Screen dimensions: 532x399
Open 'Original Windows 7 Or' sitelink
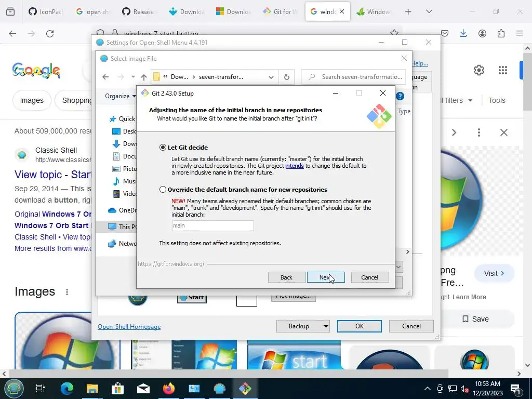pyautogui.click(x=53, y=214)
